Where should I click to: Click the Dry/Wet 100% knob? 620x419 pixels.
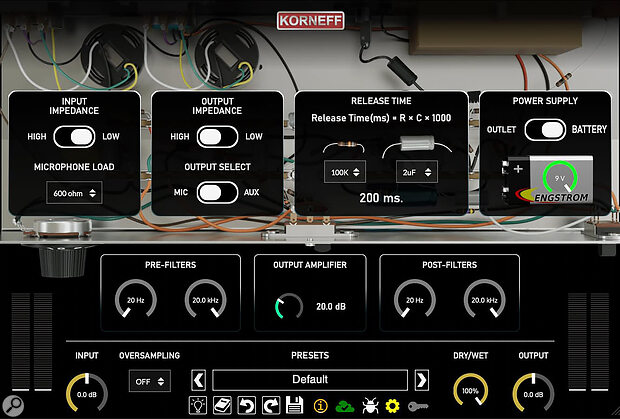471,390
